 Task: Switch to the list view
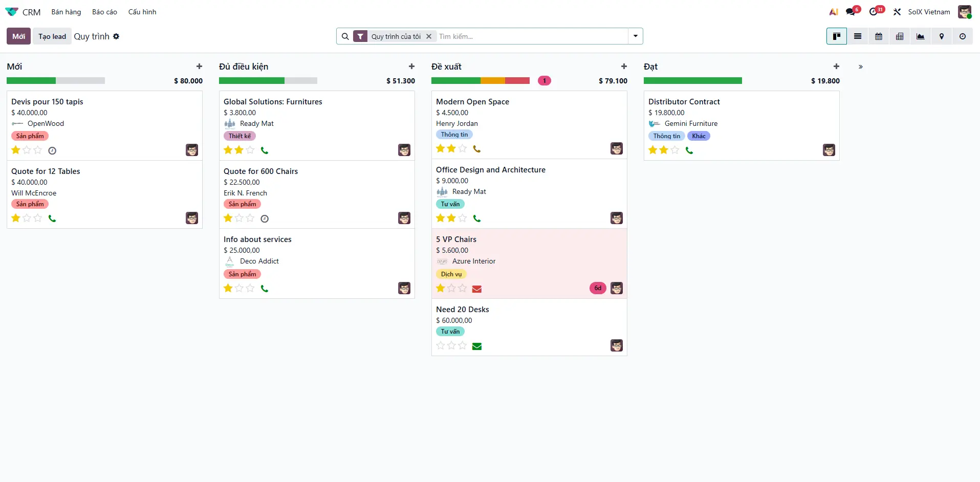[x=858, y=36]
